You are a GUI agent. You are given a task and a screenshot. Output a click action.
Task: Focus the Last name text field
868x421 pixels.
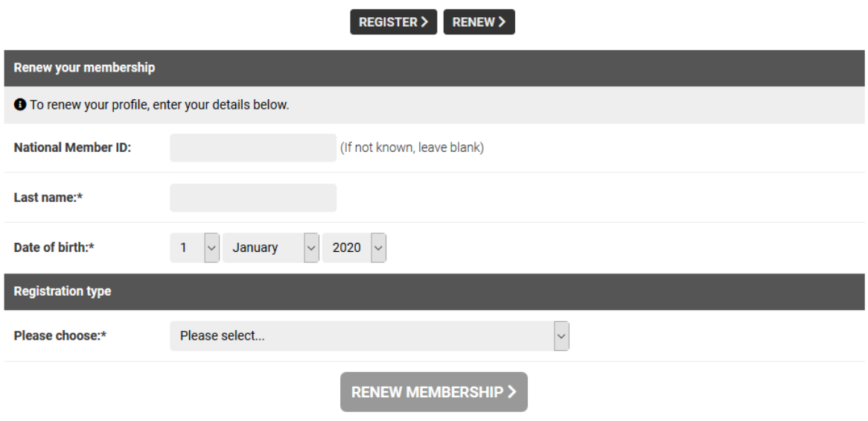point(253,197)
